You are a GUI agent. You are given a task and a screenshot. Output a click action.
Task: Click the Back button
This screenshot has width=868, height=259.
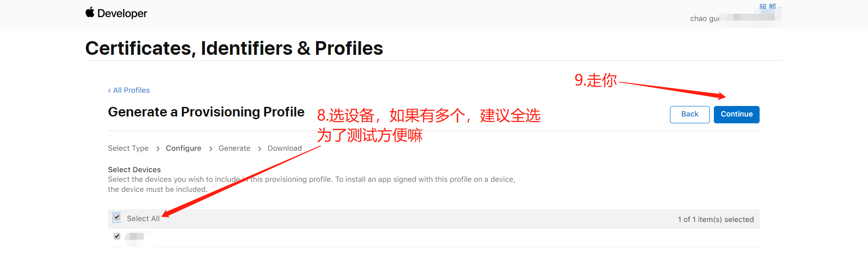(x=690, y=114)
